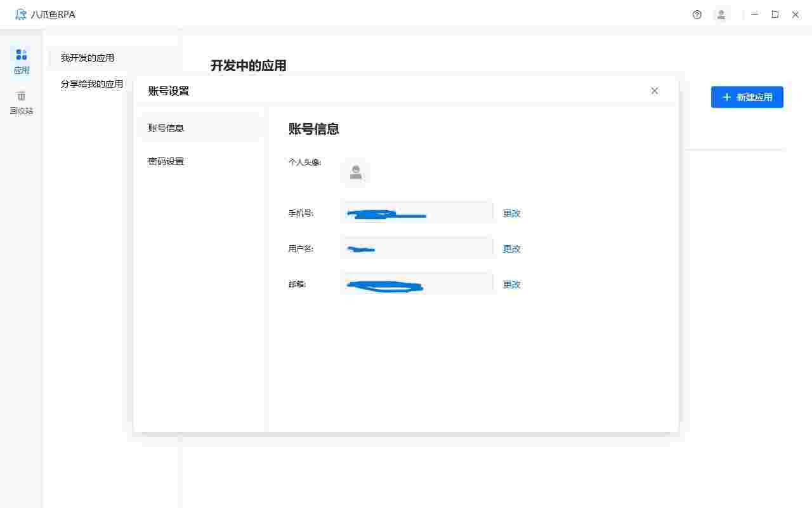This screenshot has height=508, width=812.
Task: Open the help question mark icon
Action: tap(697, 15)
